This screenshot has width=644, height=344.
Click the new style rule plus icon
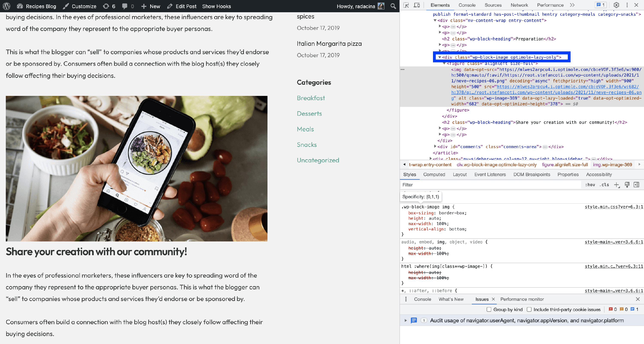click(616, 185)
